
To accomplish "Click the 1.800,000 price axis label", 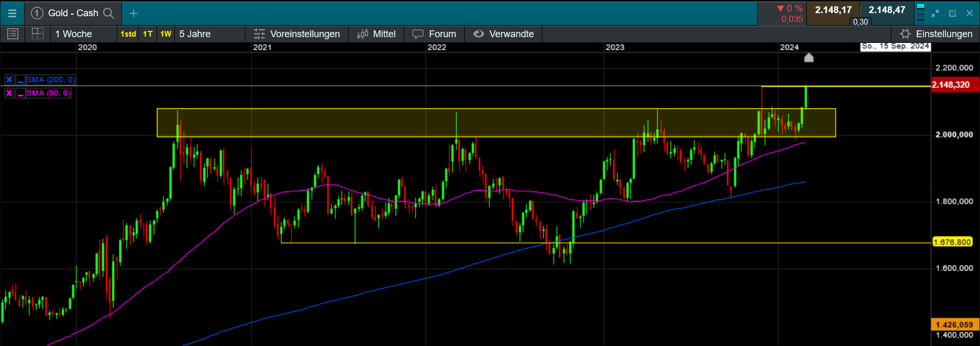I will point(954,202).
